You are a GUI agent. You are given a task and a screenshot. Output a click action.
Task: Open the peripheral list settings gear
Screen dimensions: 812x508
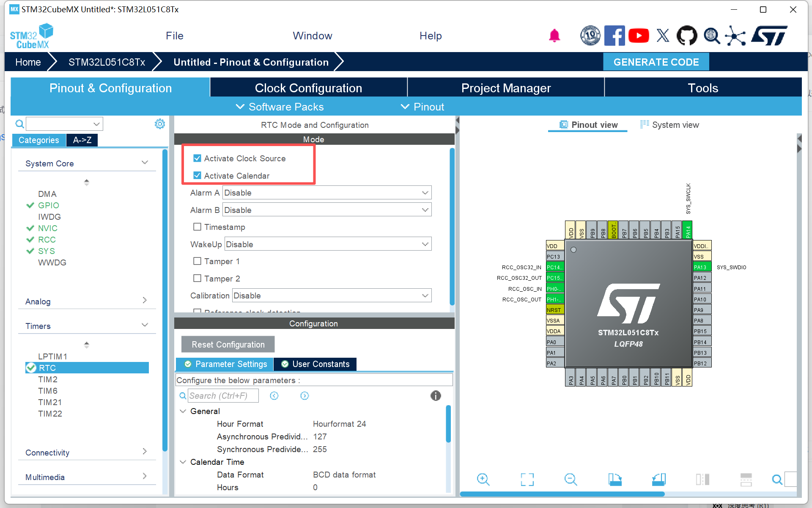click(x=160, y=124)
